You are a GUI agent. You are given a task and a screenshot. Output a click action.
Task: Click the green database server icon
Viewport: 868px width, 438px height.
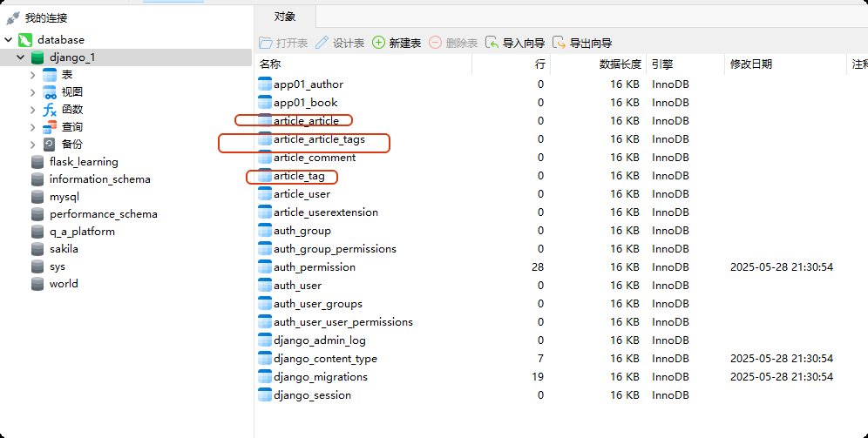tap(25, 40)
